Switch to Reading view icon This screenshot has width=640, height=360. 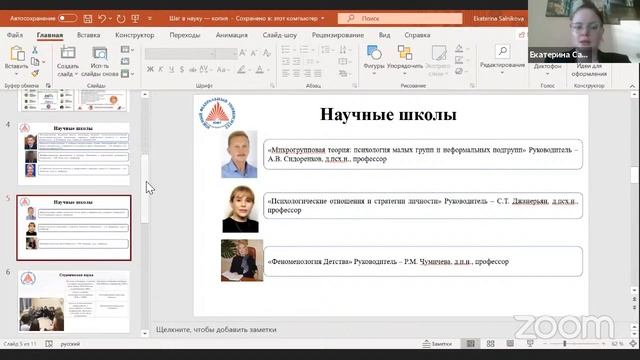coord(510,344)
